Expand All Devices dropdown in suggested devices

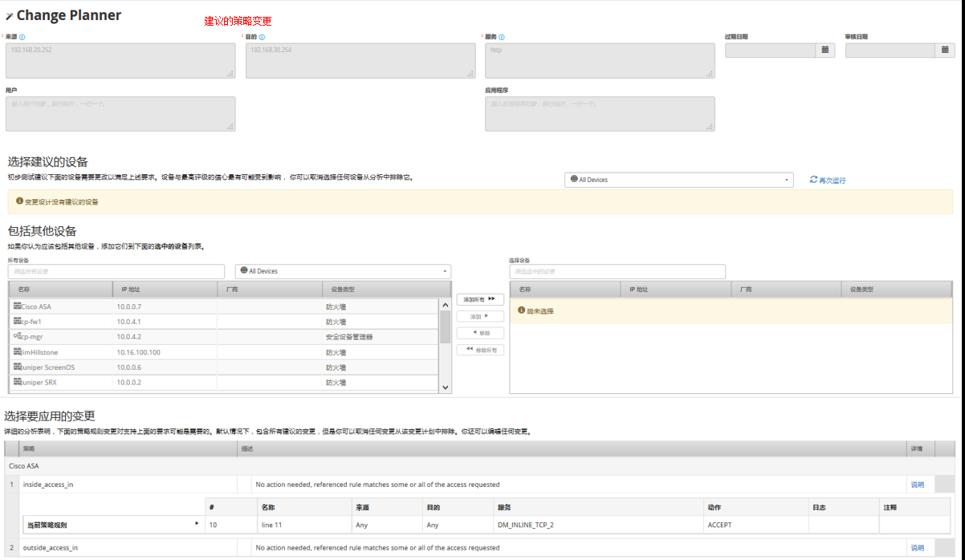[678, 180]
